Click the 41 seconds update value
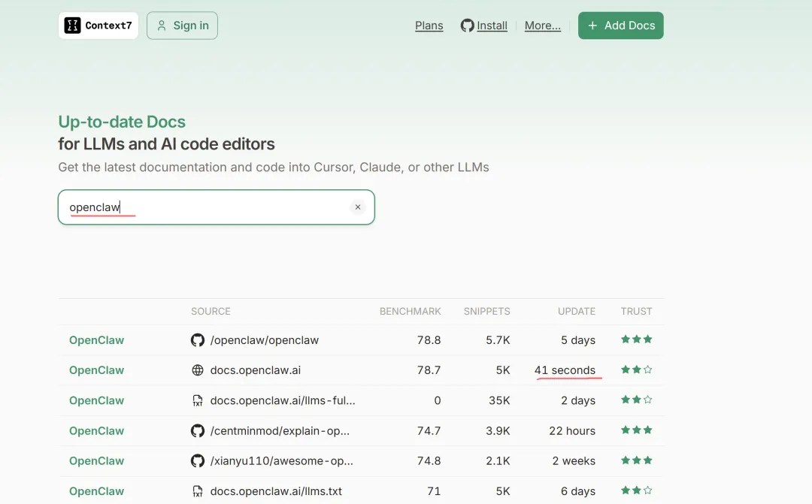Screen dimensions: 812x504 [565, 370]
